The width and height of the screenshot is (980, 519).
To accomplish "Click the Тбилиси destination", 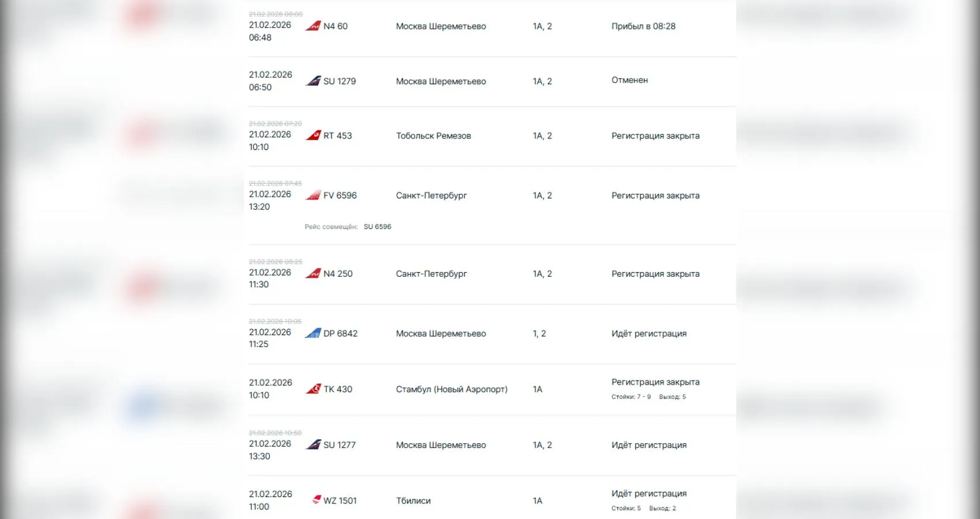I will (x=413, y=501).
